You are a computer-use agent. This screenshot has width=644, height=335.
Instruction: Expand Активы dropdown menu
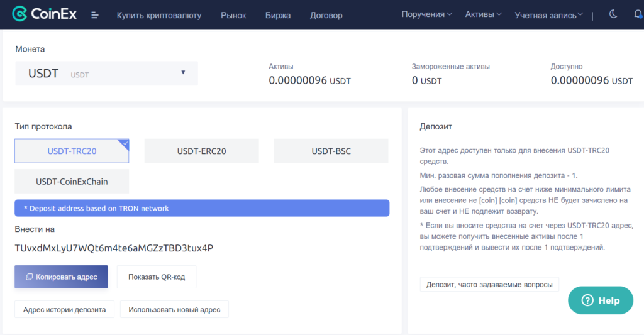pos(484,14)
